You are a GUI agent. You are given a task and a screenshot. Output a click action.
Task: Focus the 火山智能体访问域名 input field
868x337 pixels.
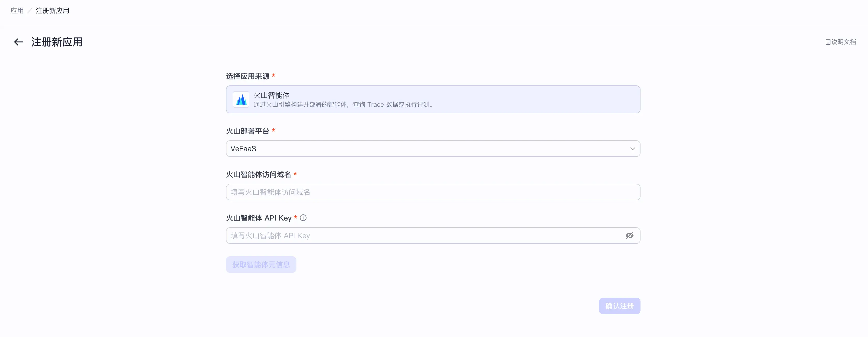(x=433, y=192)
